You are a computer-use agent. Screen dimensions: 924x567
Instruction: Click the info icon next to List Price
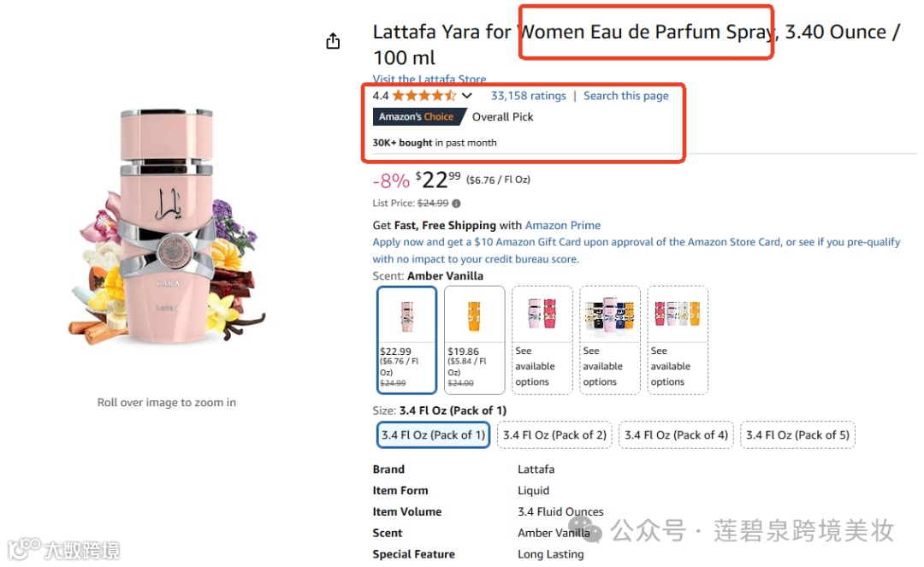click(456, 204)
